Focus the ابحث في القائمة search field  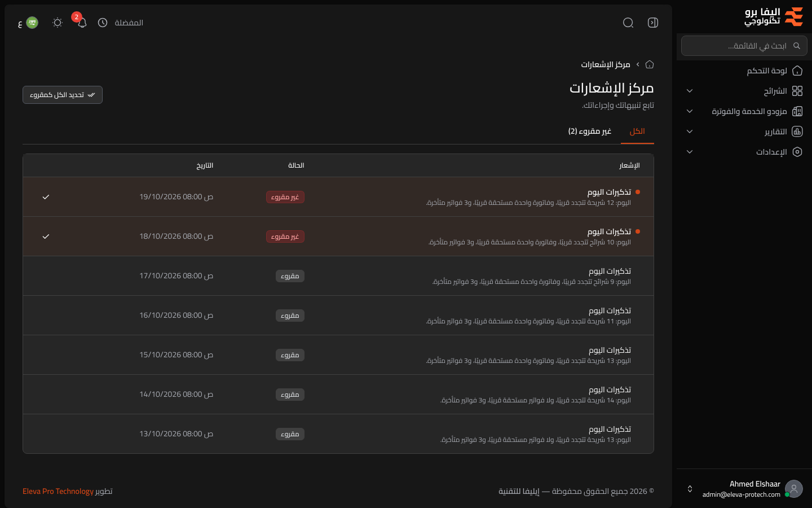pos(744,46)
